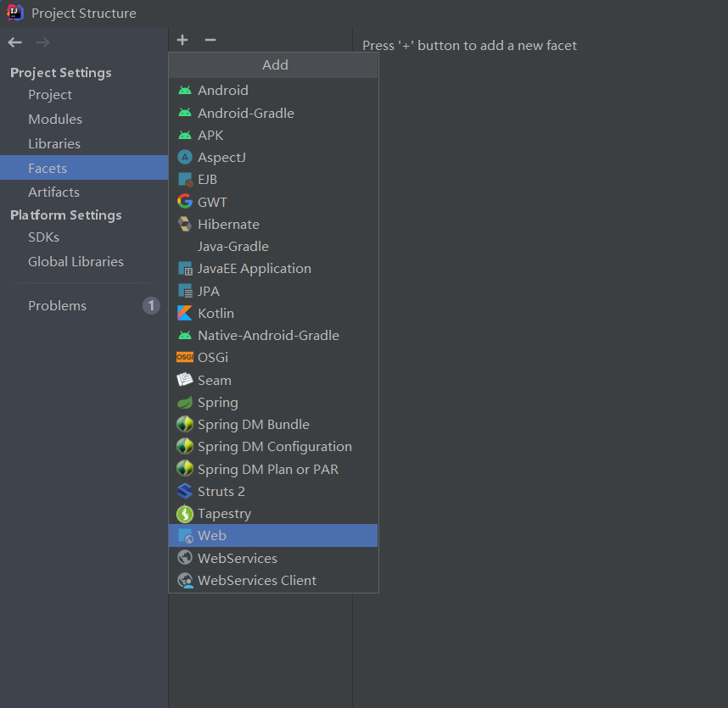Image resolution: width=728 pixels, height=708 pixels.
Task: Click the EJB bean icon
Action: point(185,180)
